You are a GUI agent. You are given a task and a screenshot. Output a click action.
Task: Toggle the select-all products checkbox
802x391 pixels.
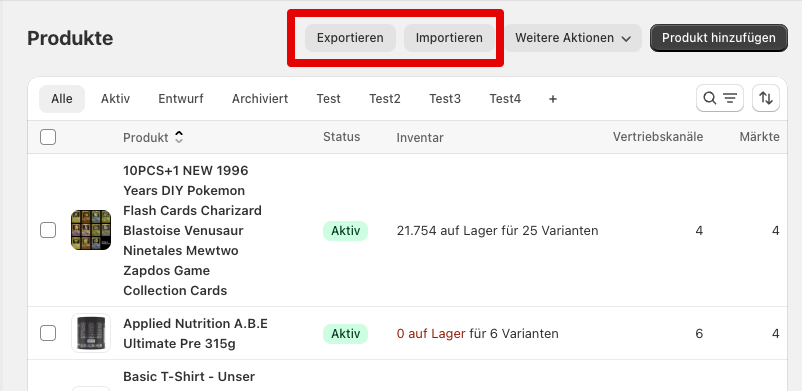pyautogui.click(x=48, y=137)
